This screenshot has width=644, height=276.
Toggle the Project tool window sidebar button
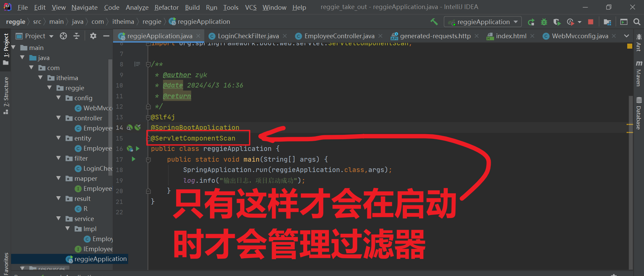[x=6, y=49]
